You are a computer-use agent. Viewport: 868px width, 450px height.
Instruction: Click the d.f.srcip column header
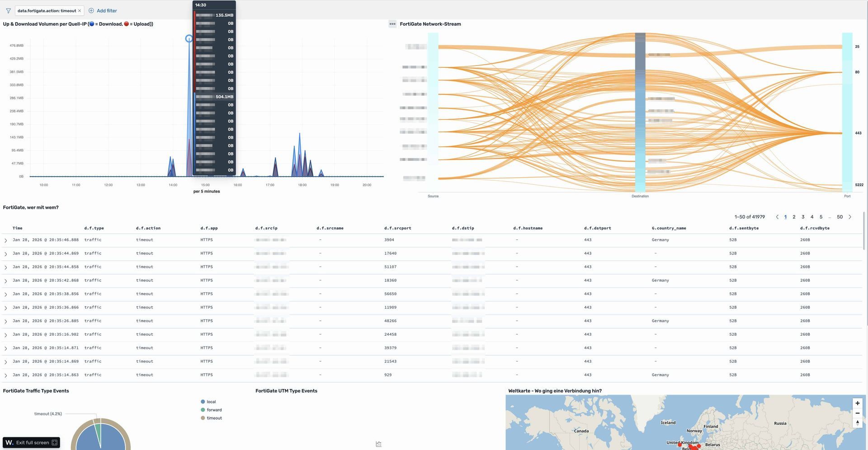pos(266,228)
